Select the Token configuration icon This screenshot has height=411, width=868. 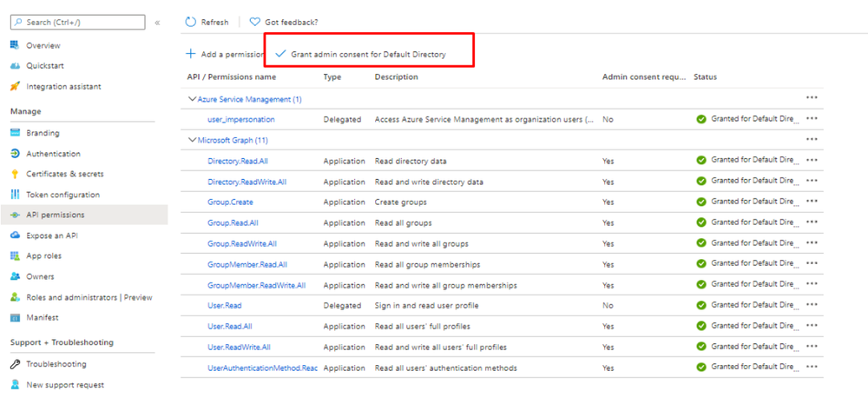point(15,195)
